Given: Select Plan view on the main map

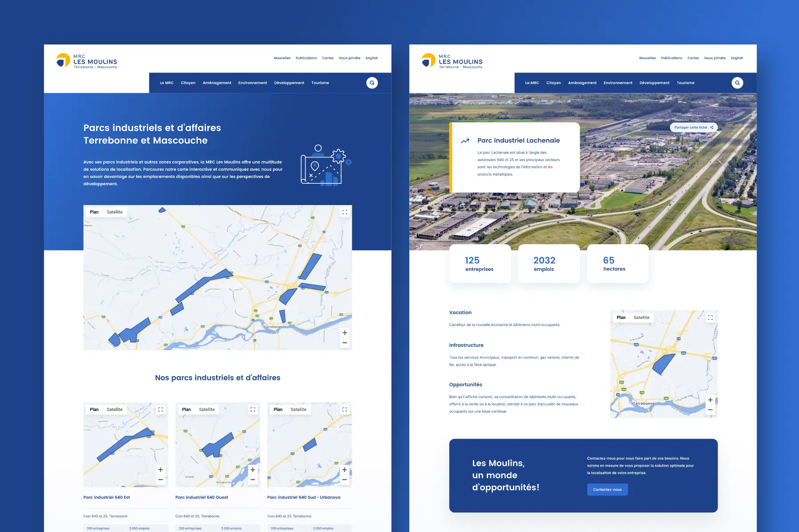Looking at the screenshot, I should (x=94, y=212).
